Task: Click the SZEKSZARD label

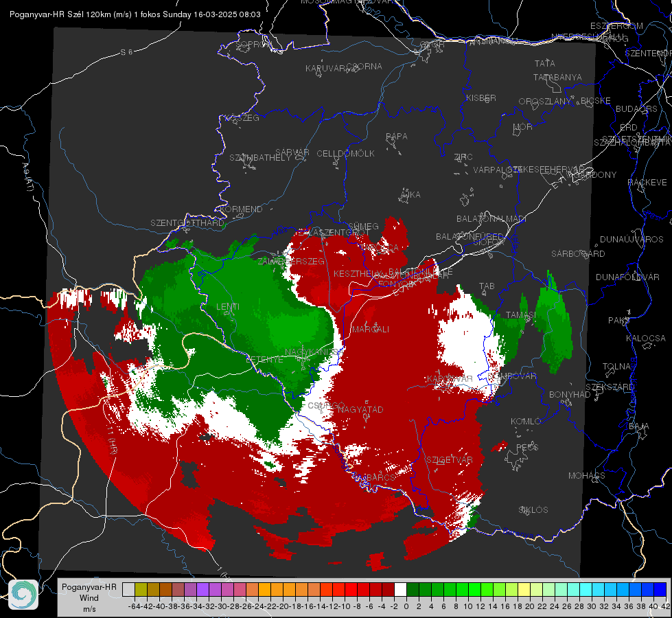Action: 610,387
